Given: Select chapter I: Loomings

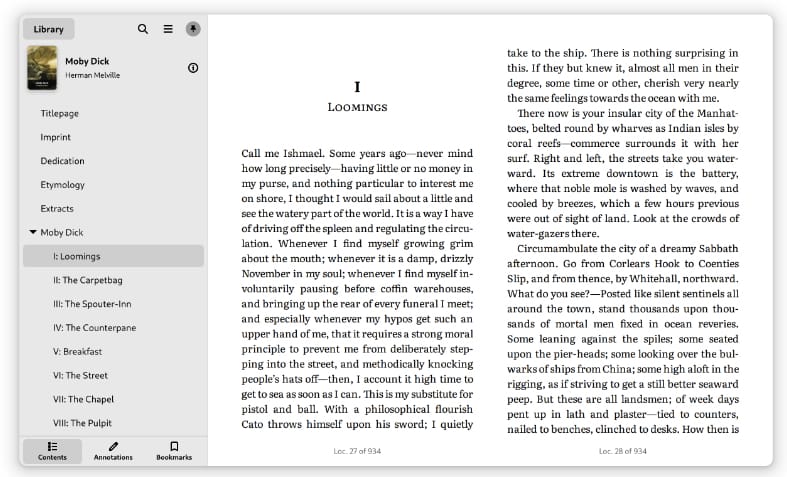Looking at the screenshot, I should (113, 256).
